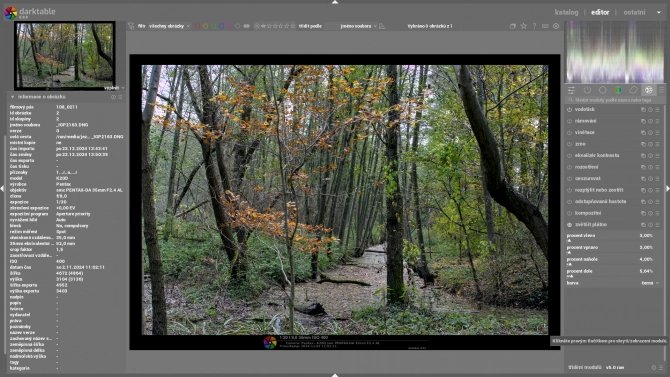Open the preferences gear icon
The height and width of the screenshot is (377, 670).
pyautogui.click(x=556, y=26)
